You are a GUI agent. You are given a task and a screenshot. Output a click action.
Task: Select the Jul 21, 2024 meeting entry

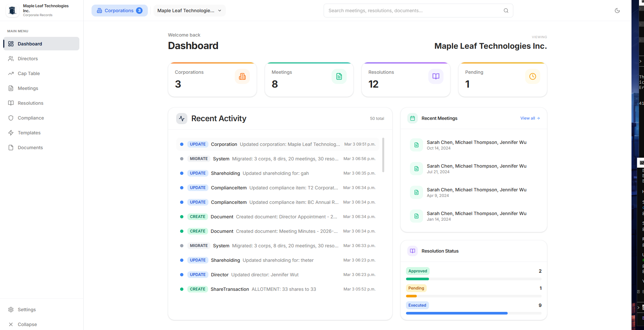[x=474, y=169]
